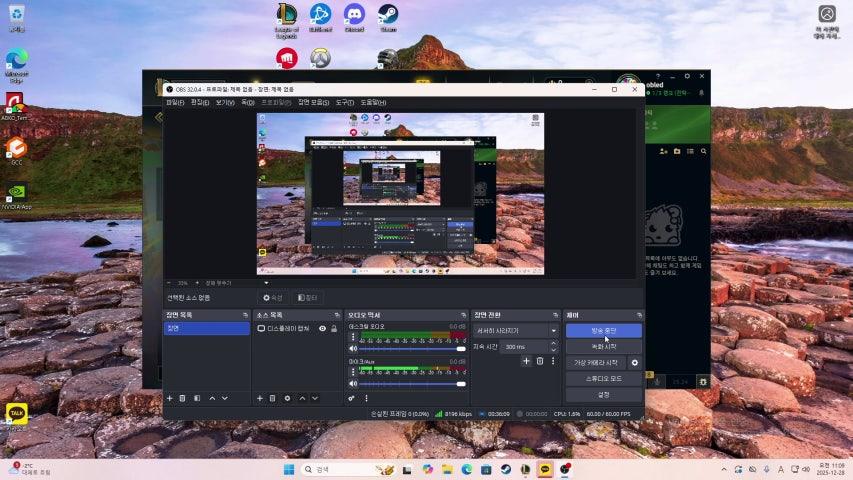Click the 방송 중단 stop streaming button
The height and width of the screenshot is (480, 853).
(603, 330)
